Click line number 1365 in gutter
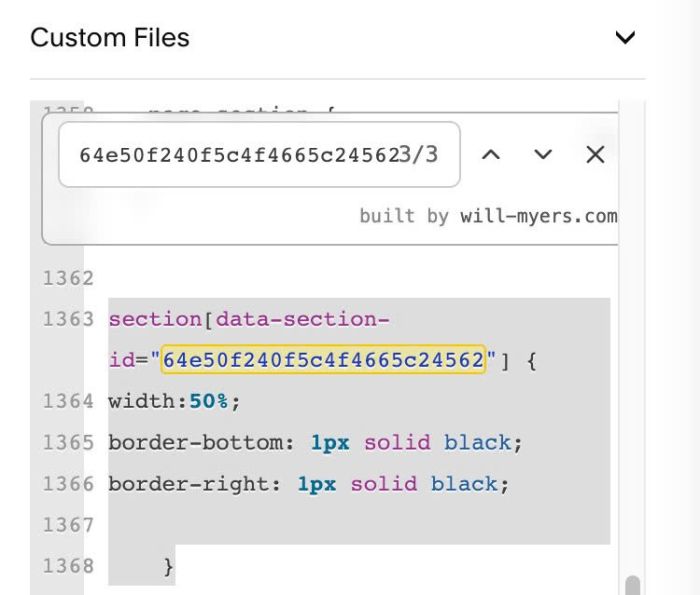Viewport: 700px width, 595px height. (x=68, y=443)
